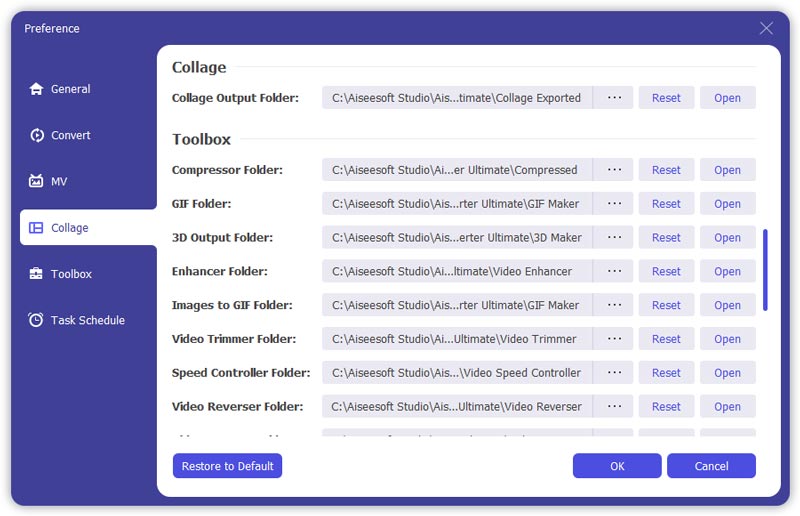Browse for Collage Output Folder with ellipsis button
The width and height of the screenshot is (800, 516).
(x=614, y=98)
